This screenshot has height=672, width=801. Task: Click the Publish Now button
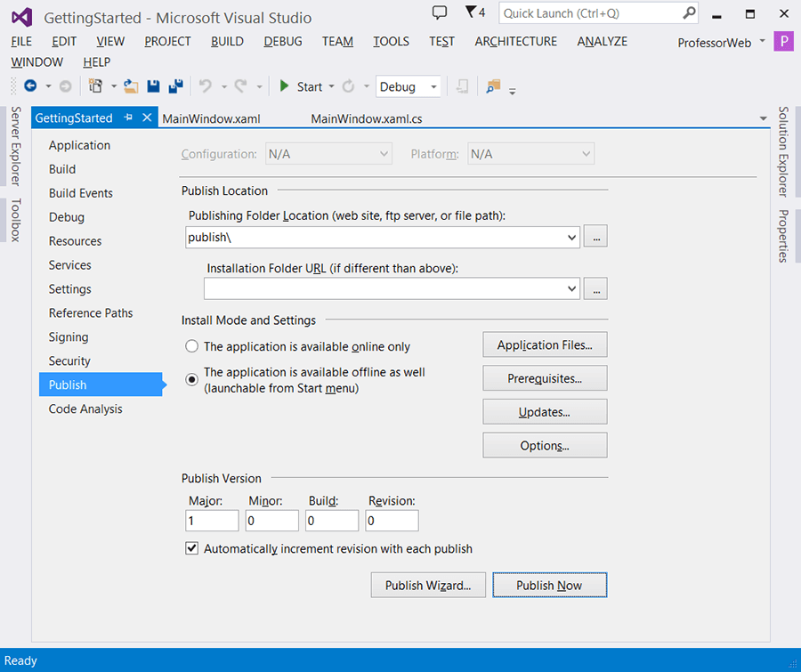(550, 585)
